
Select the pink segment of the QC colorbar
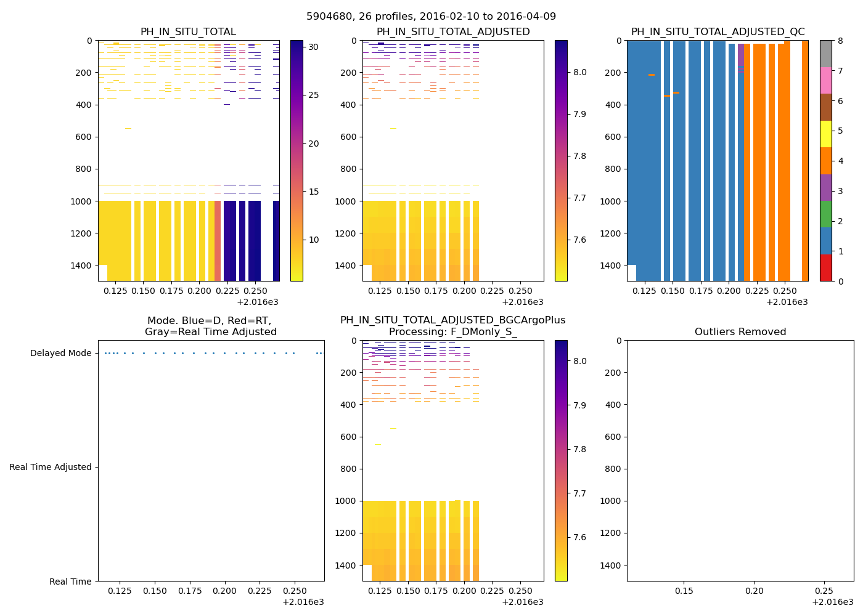click(x=825, y=80)
